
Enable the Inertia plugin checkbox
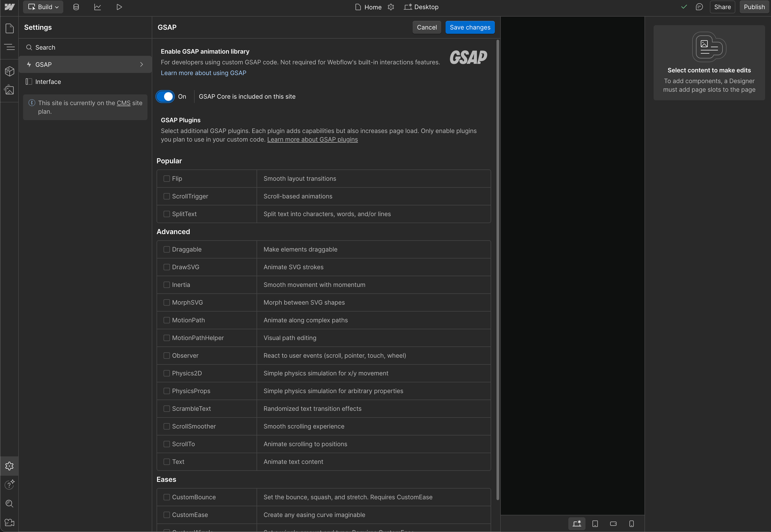click(166, 285)
